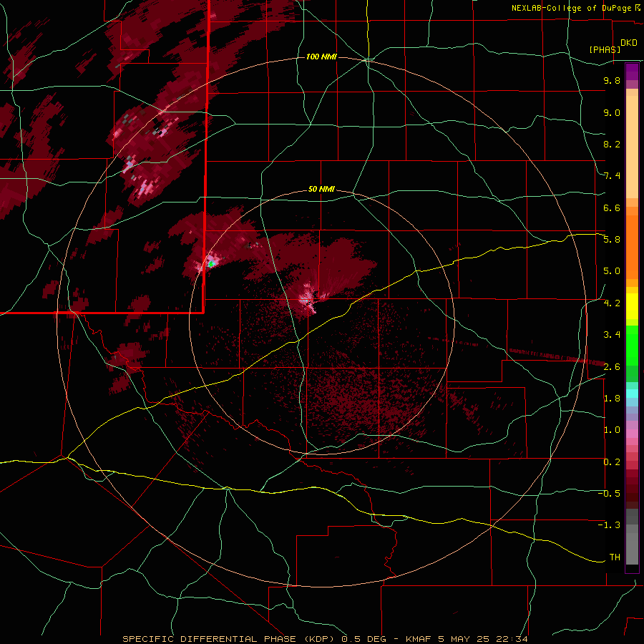Click the DKD [PHAS] units label
The width and height of the screenshot is (644, 644).
pyautogui.click(x=613, y=46)
